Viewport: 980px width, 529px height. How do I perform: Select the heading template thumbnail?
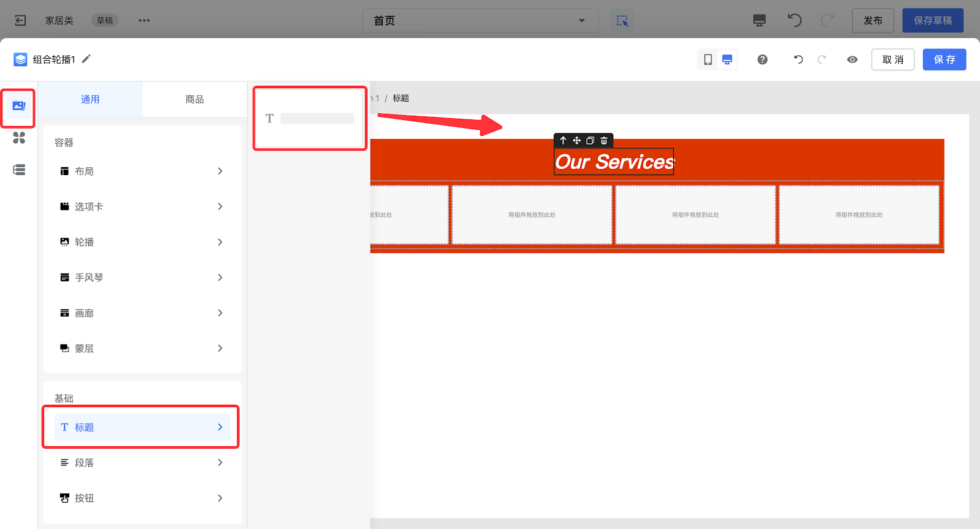pos(310,118)
